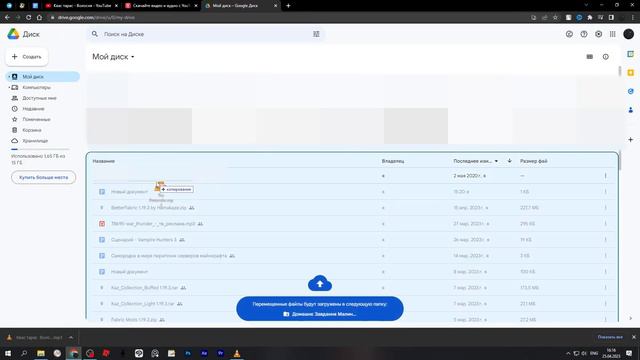Reverse sort direction arrow in header
The image size is (640, 360).
click(509, 161)
